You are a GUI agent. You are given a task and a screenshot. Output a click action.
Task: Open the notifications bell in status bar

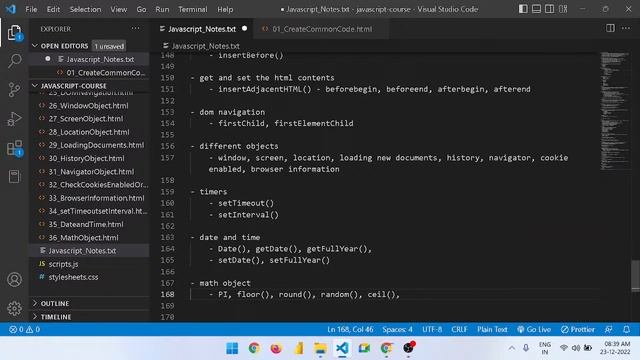click(627, 329)
